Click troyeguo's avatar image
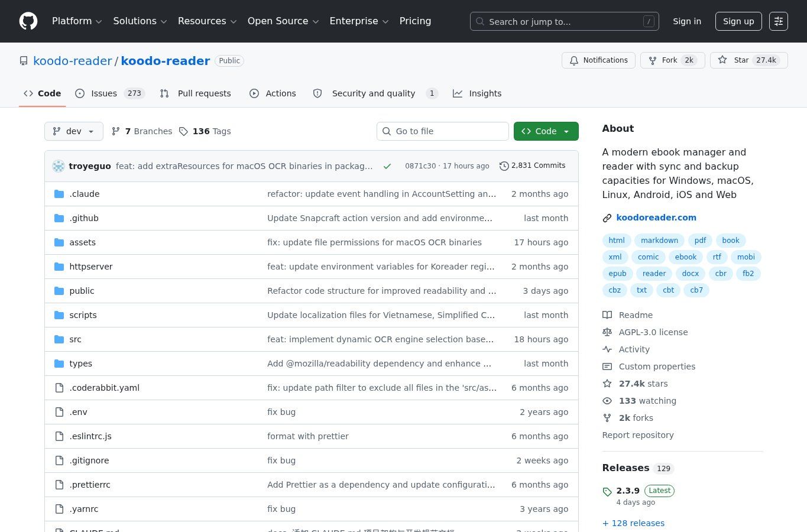 coord(59,166)
